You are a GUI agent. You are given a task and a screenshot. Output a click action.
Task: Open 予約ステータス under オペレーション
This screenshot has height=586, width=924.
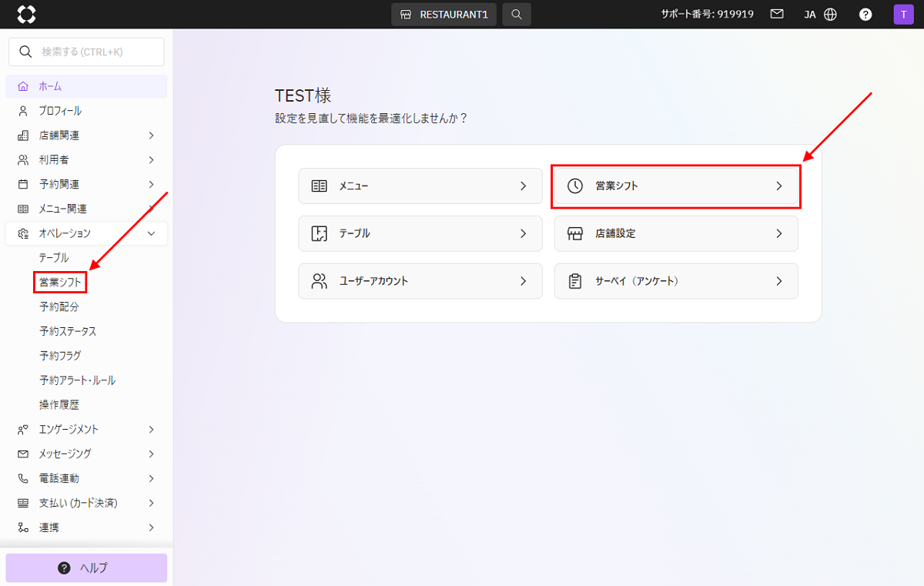68,331
